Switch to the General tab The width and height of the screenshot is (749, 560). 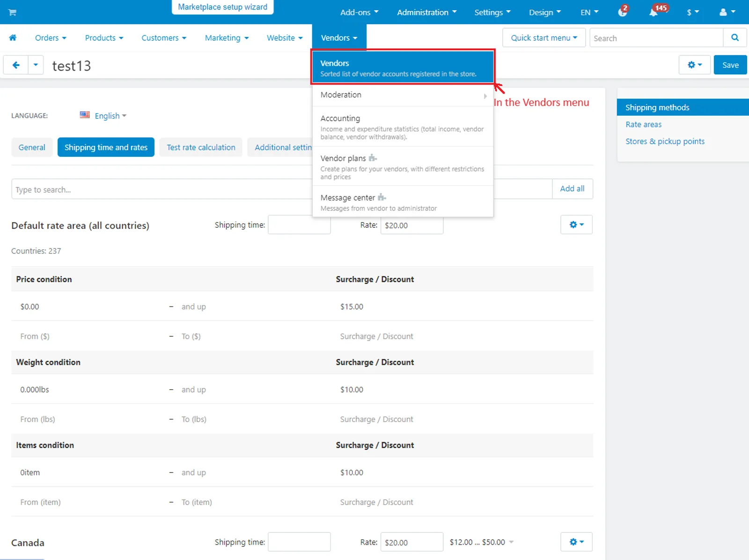click(x=32, y=147)
